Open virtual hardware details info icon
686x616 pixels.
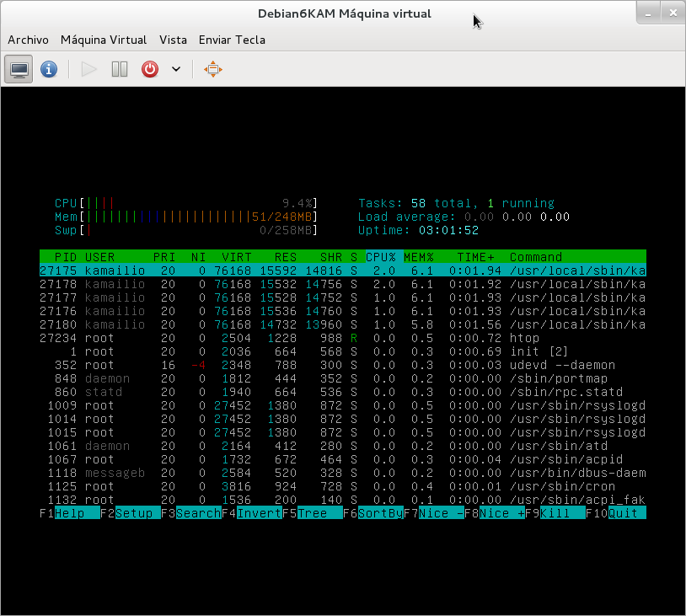point(49,69)
